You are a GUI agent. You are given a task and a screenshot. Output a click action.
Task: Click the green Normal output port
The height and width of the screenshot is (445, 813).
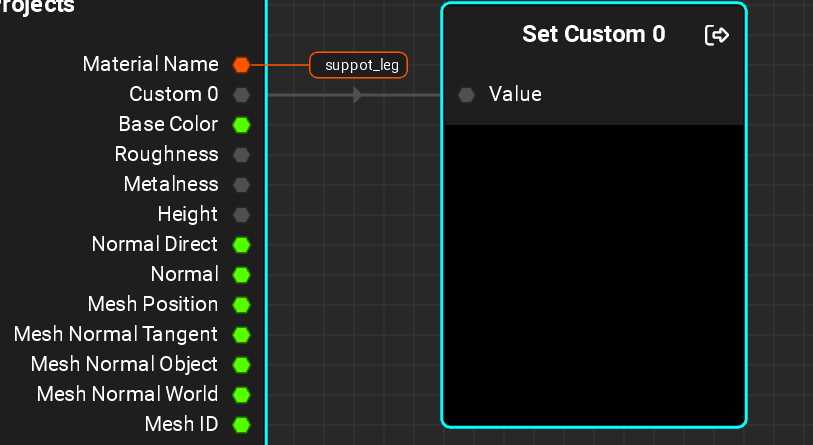241,275
